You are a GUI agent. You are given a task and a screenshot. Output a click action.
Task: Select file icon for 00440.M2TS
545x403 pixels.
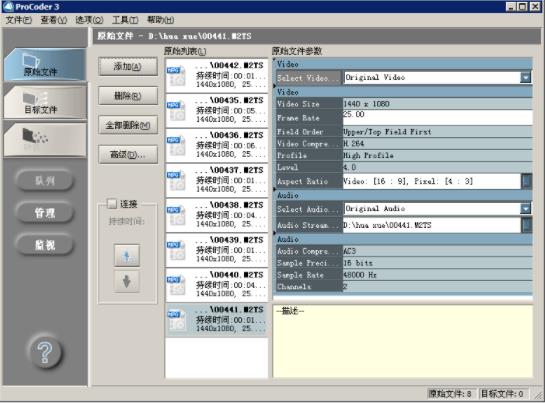[x=176, y=285]
